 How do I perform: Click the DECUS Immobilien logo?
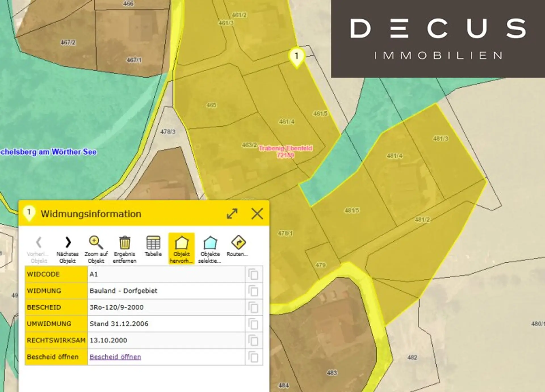(438, 39)
